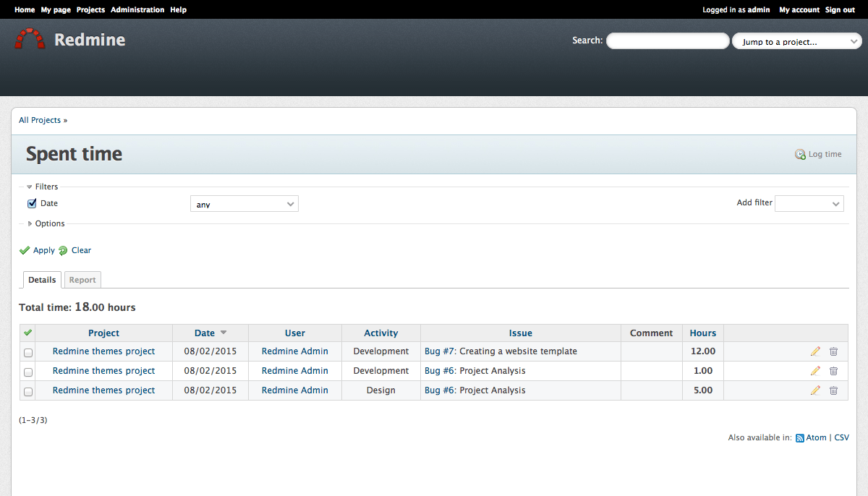This screenshot has height=496, width=868.
Task: Open Redmine themes project in Bug #7 row
Action: [x=103, y=351]
